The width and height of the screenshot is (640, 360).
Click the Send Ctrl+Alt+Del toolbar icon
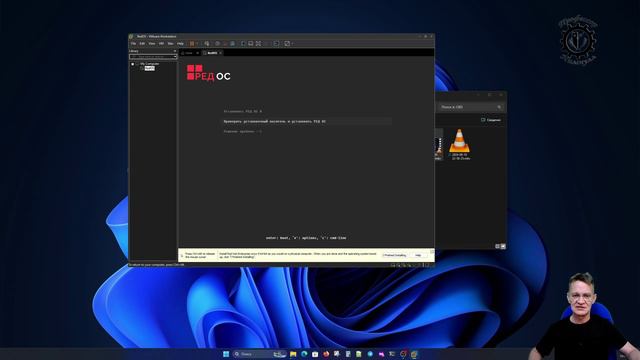(x=207, y=43)
